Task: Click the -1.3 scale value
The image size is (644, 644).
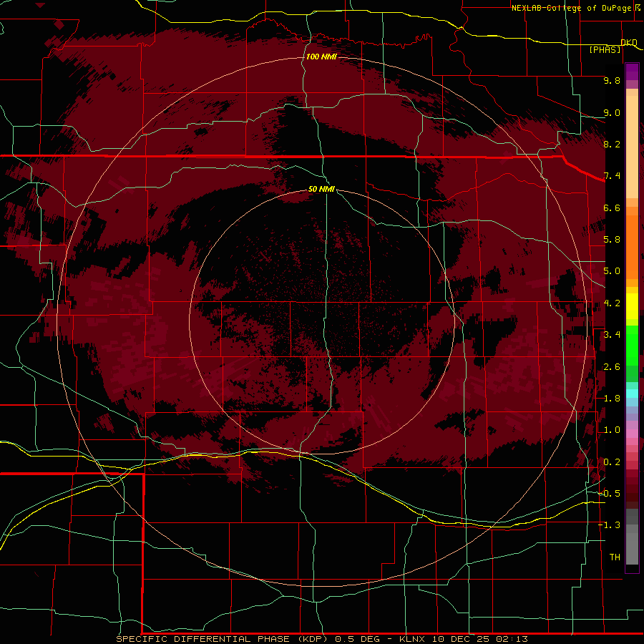Action: [609, 525]
